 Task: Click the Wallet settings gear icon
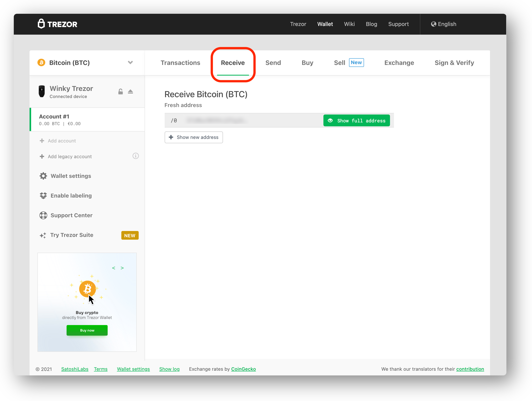tap(42, 176)
